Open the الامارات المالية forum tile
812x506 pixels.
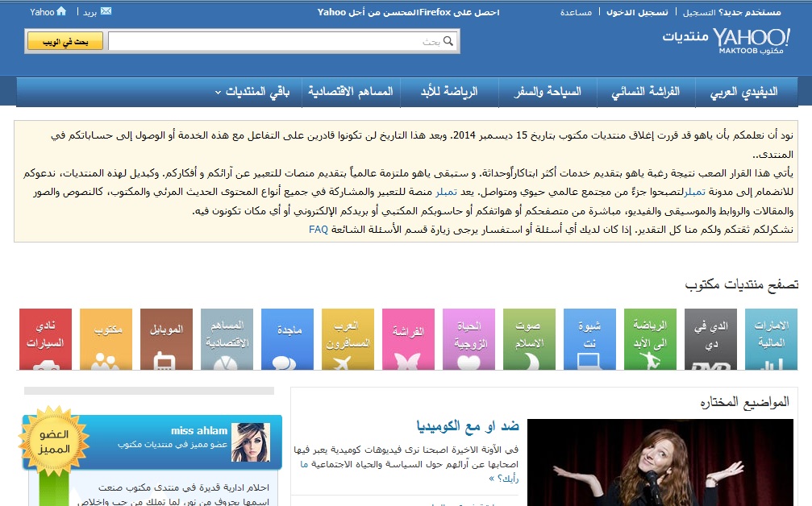pos(771,339)
